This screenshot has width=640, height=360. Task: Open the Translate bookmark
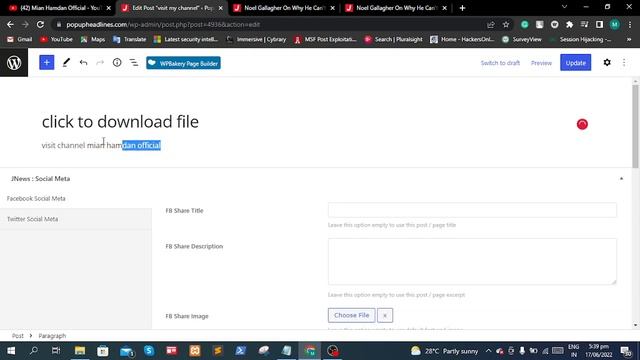[x=130, y=40]
